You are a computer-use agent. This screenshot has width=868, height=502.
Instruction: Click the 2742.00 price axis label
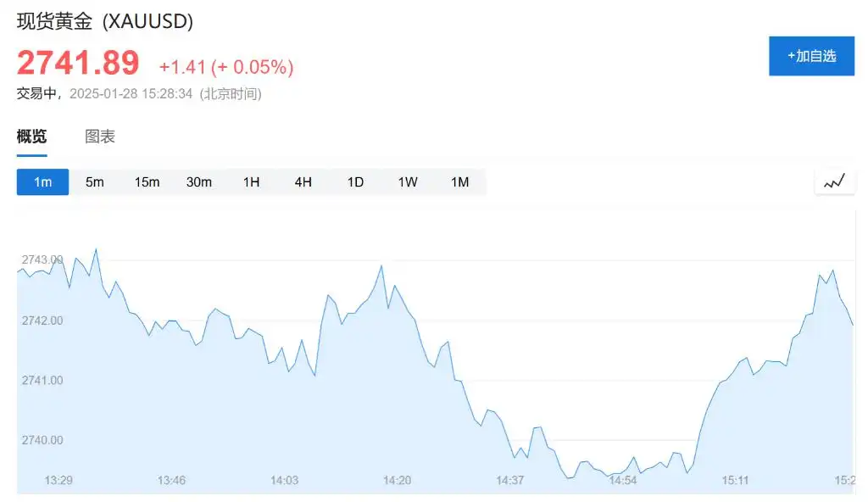[x=42, y=321]
